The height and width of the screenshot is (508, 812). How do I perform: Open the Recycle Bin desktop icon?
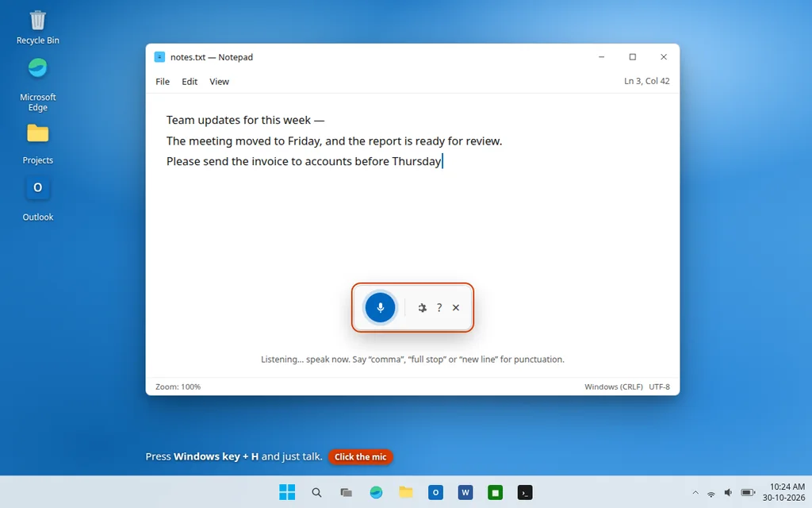(x=38, y=28)
